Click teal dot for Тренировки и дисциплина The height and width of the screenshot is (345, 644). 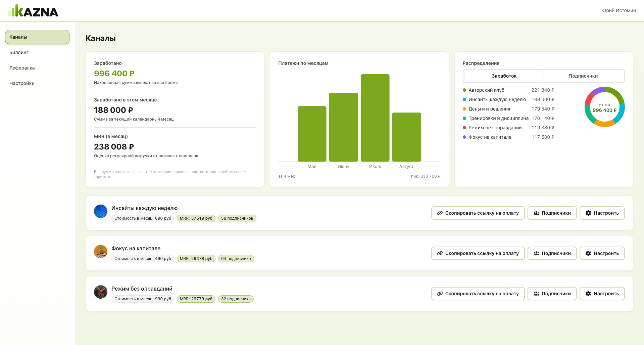click(x=464, y=118)
